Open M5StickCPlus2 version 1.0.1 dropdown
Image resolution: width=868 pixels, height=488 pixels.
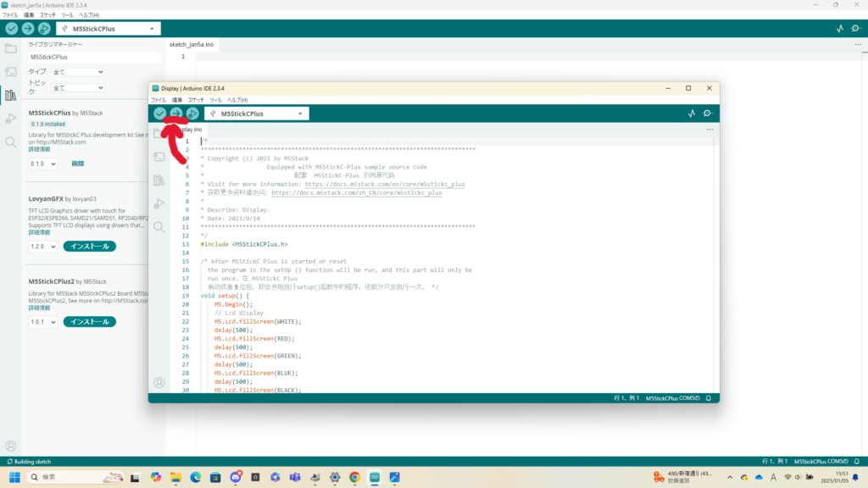pos(42,322)
